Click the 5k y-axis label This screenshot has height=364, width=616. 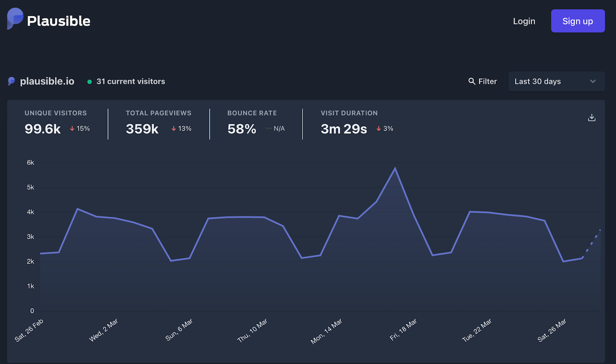tap(30, 187)
